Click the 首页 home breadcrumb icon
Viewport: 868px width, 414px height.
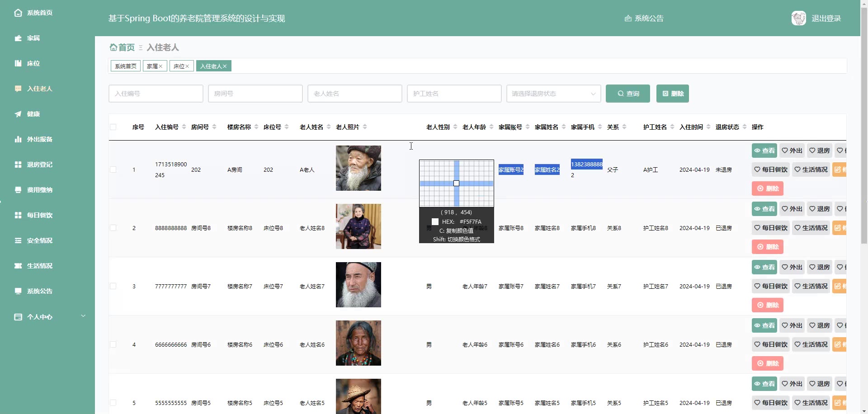click(x=113, y=47)
